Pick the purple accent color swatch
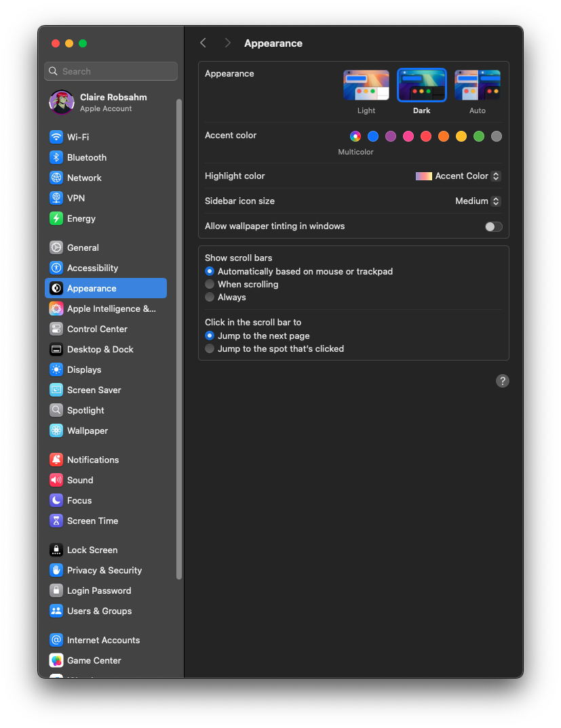 coord(391,136)
